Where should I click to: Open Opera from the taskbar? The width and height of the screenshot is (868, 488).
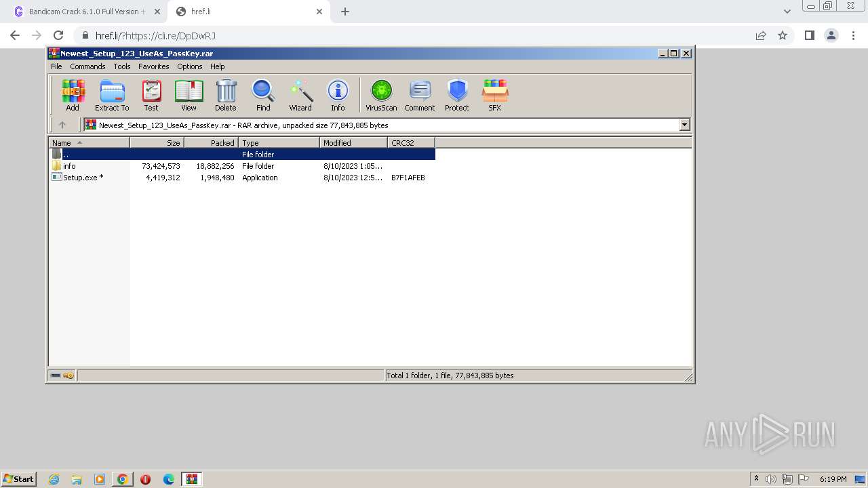[x=145, y=479]
